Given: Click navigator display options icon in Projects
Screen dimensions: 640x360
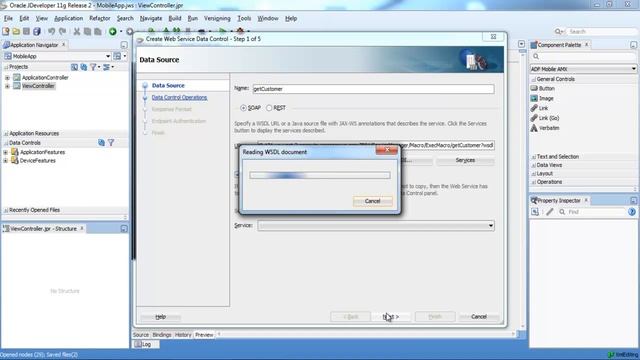Looking at the screenshot, I should coord(107,67).
